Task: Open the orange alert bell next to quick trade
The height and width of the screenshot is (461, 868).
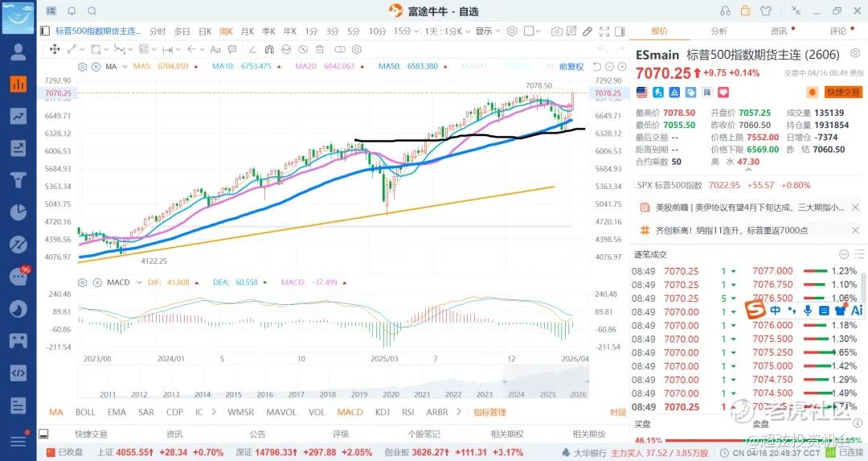Action: tap(812, 92)
